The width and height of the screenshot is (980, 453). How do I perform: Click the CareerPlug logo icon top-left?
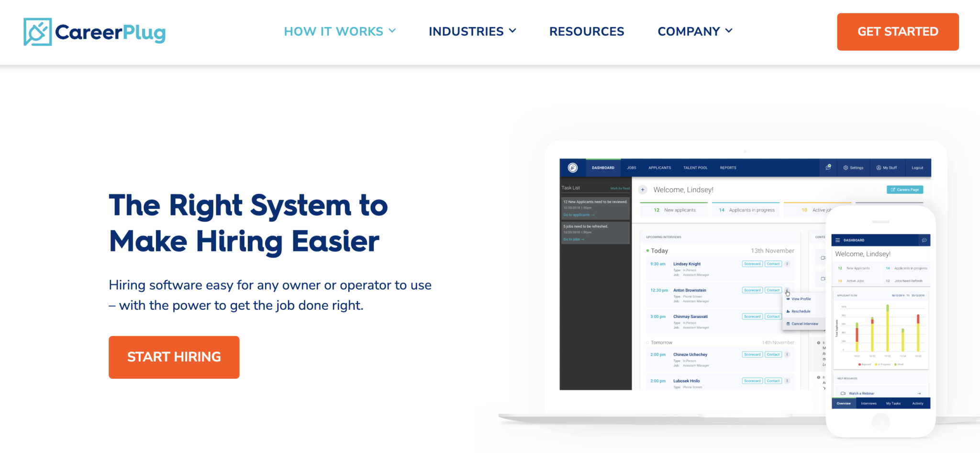tap(37, 32)
